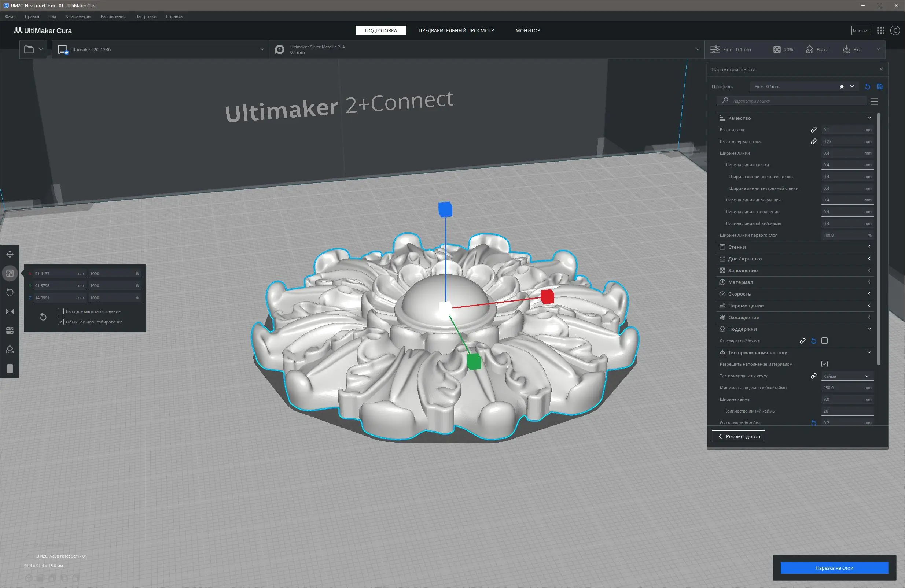Select the Mirror tool icon
Image resolution: width=905 pixels, height=588 pixels.
[10, 311]
